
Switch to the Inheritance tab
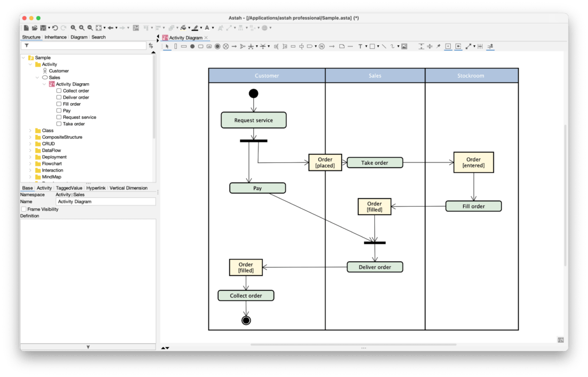56,36
